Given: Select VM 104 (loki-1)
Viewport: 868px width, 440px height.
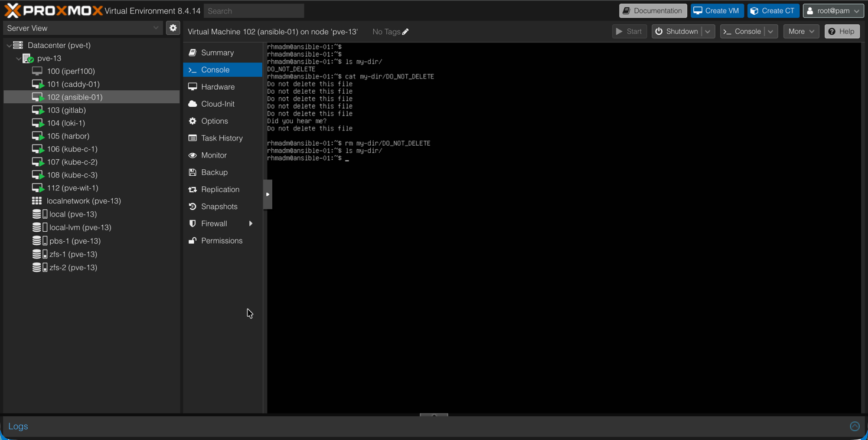Looking at the screenshot, I should 92,123.
